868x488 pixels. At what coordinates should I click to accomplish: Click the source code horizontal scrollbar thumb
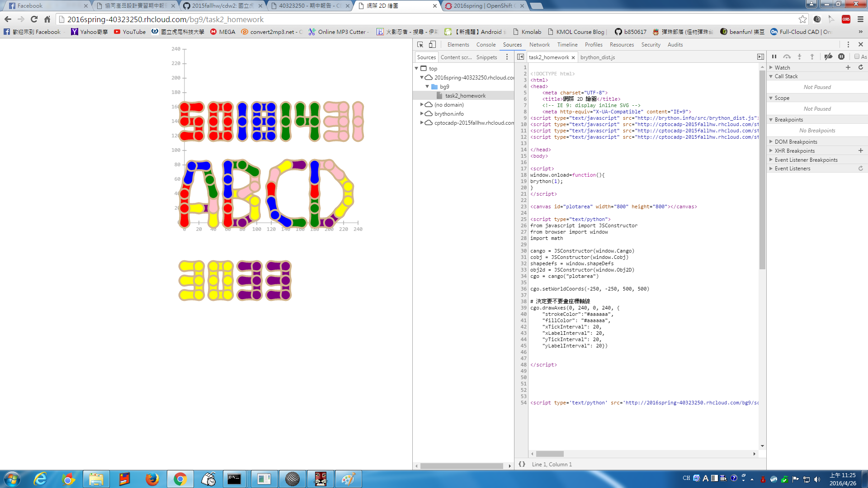(x=550, y=454)
